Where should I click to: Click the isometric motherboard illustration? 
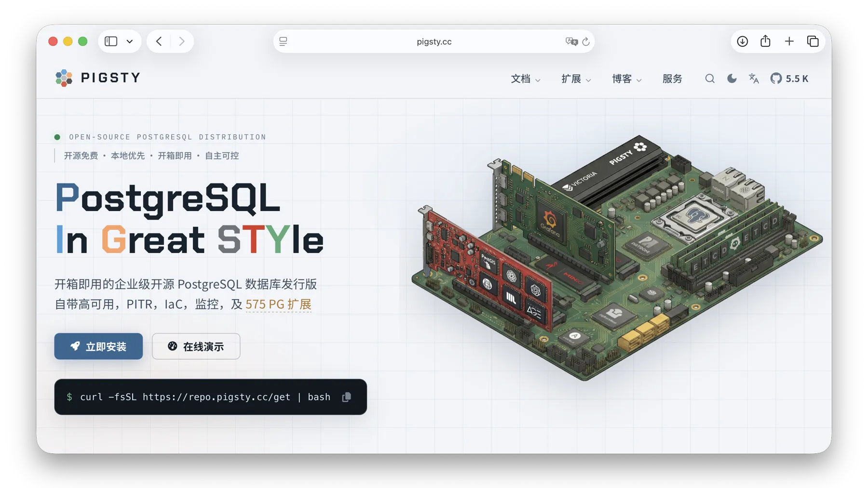point(617,258)
